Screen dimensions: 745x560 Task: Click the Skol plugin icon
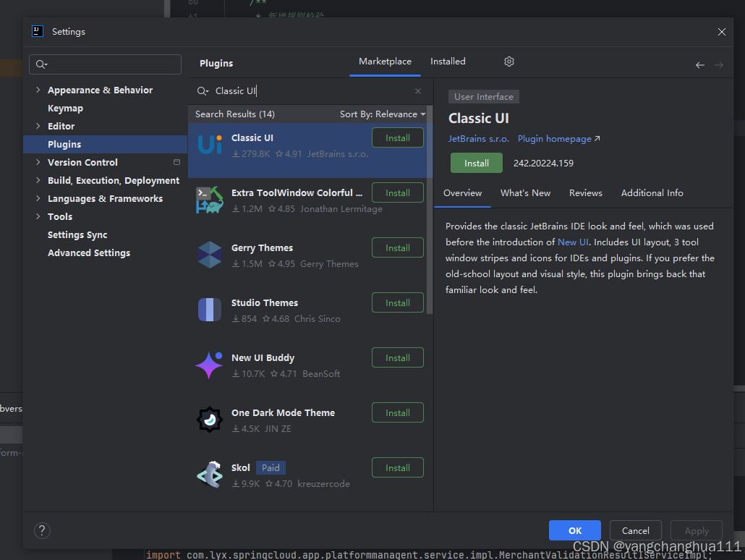(x=210, y=475)
